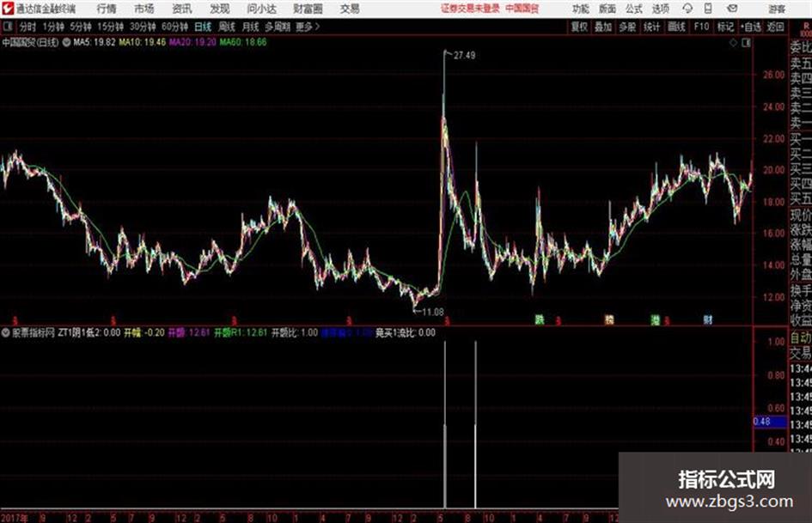Open the 交易 menu
This screenshot has height=523, width=812.
click(x=350, y=9)
